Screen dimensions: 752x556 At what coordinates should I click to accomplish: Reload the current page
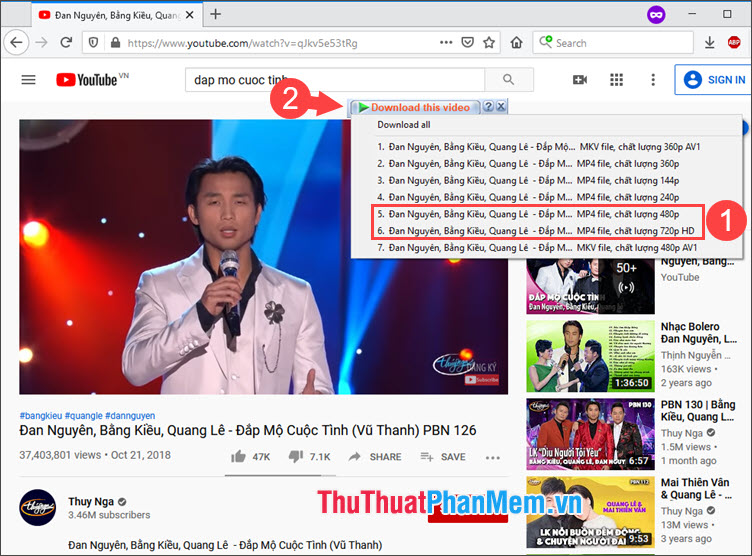point(66,43)
